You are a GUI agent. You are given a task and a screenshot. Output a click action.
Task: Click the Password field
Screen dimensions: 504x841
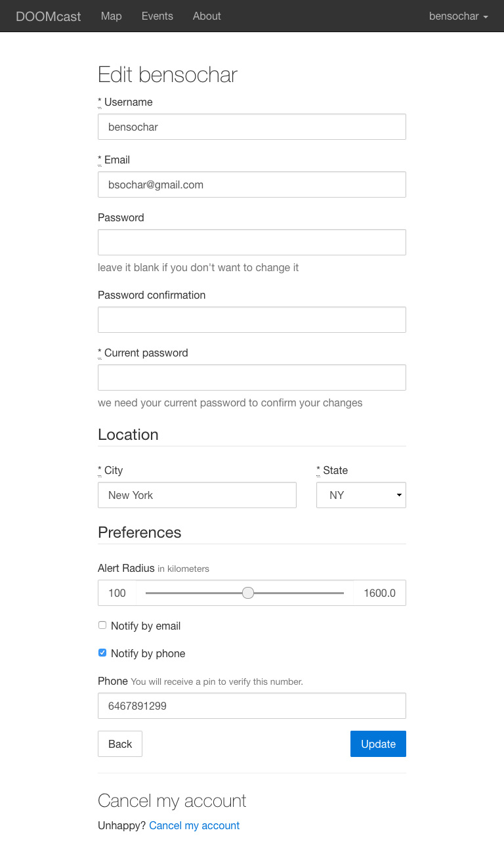tap(251, 242)
